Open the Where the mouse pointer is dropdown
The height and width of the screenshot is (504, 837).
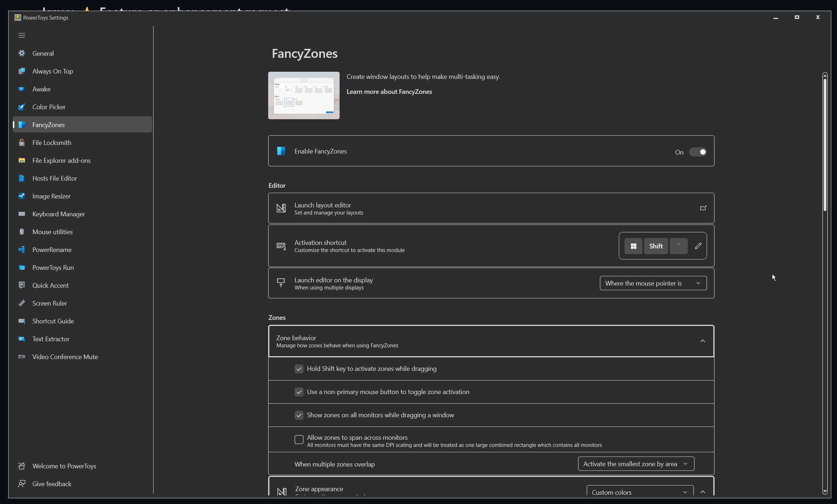[x=653, y=283]
